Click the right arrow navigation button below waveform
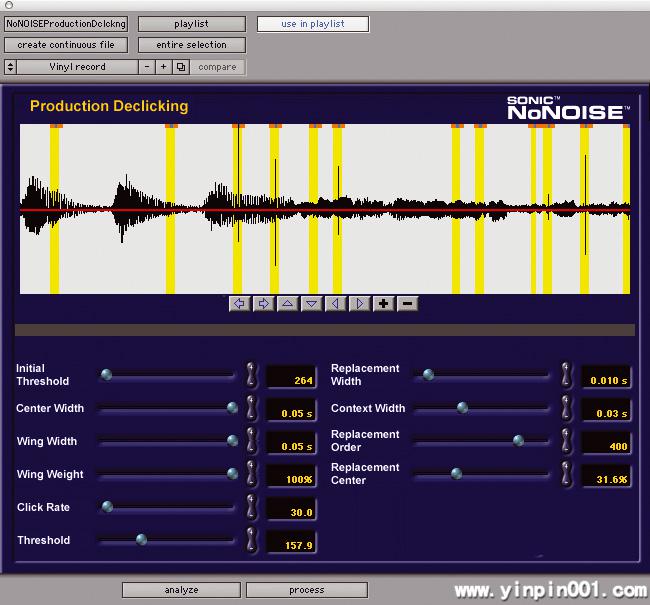Image resolution: width=650 pixels, height=605 pixels. coord(264,304)
